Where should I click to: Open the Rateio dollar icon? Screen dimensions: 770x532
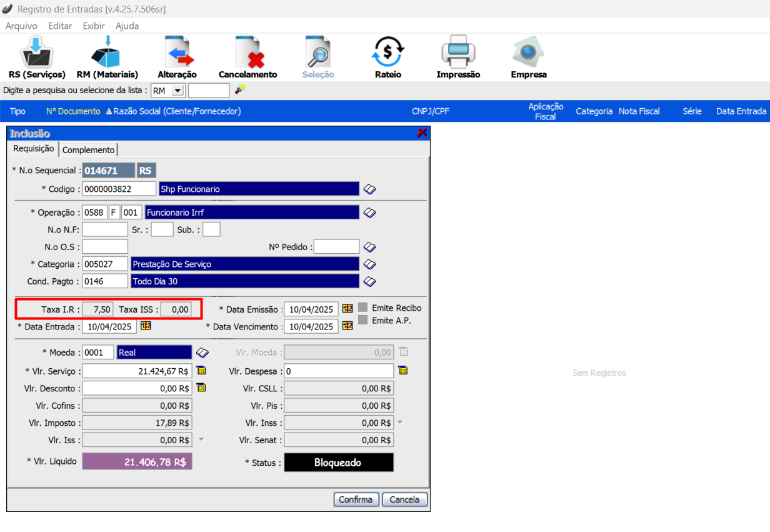click(388, 53)
